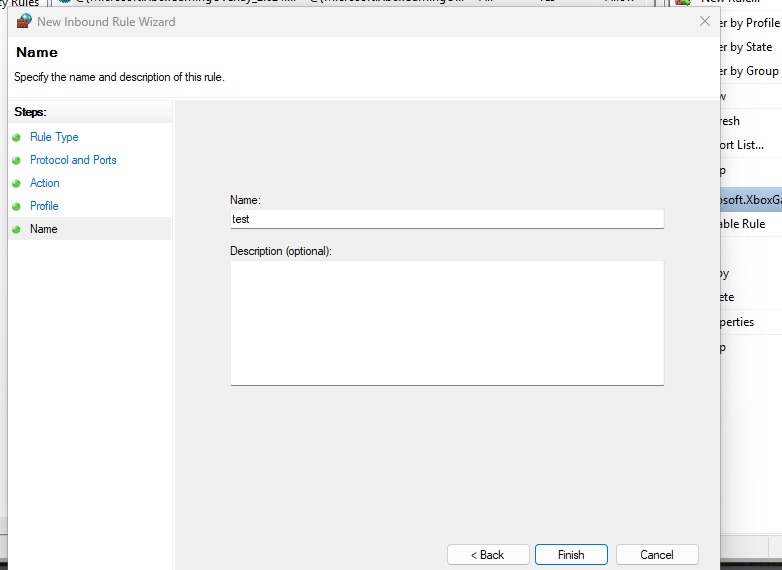Screen dimensions: 782x570
Task: Click Copy in the background Actions pane
Action: coord(725,273)
